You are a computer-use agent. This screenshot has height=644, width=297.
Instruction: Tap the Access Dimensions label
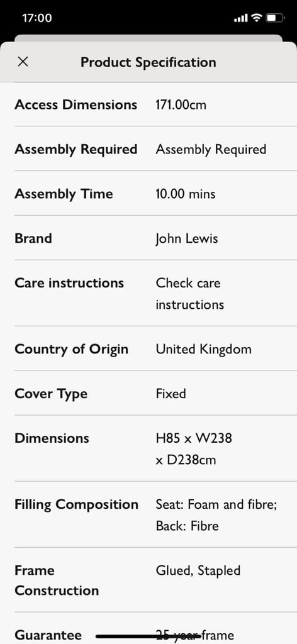[x=76, y=105]
